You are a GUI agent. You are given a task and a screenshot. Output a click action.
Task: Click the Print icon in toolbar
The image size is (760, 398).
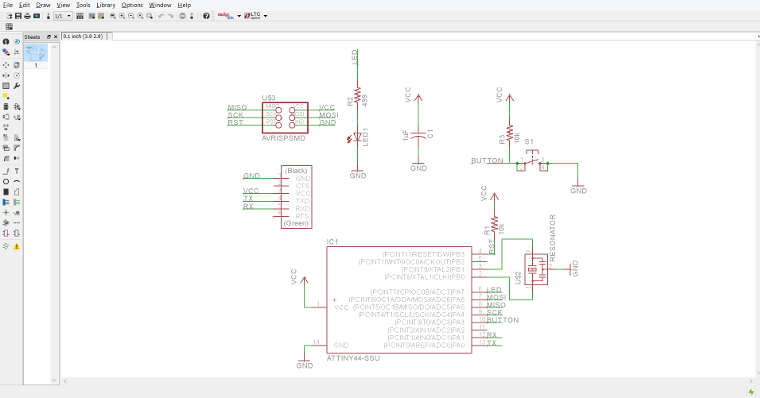pyautogui.click(x=28, y=16)
